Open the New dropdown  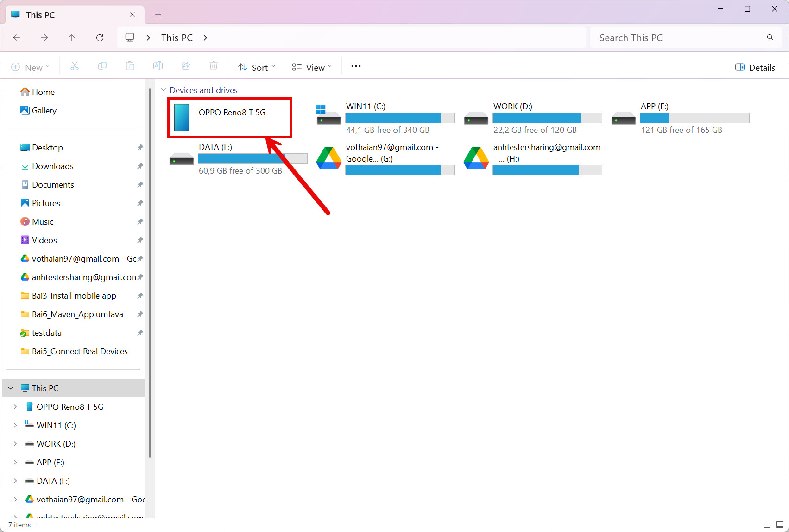[x=31, y=68]
